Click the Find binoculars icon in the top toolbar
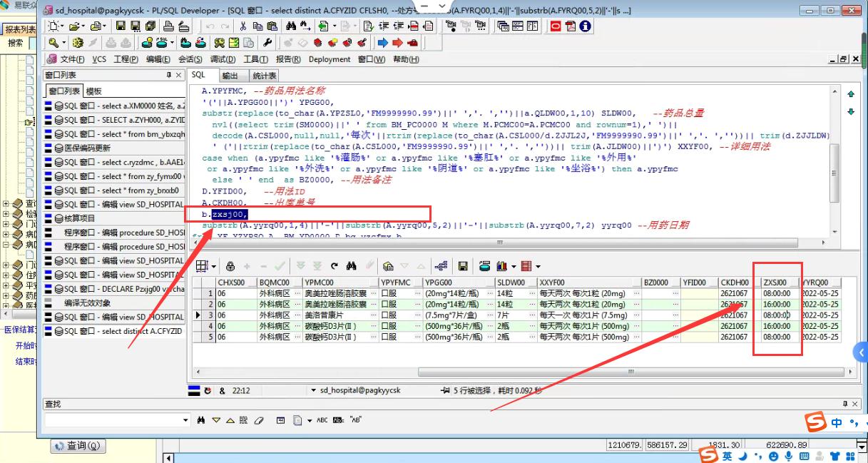 point(290,26)
